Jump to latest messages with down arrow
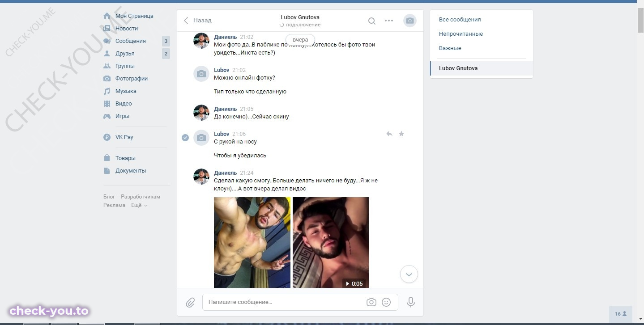The image size is (644, 325). click(409, 274)
